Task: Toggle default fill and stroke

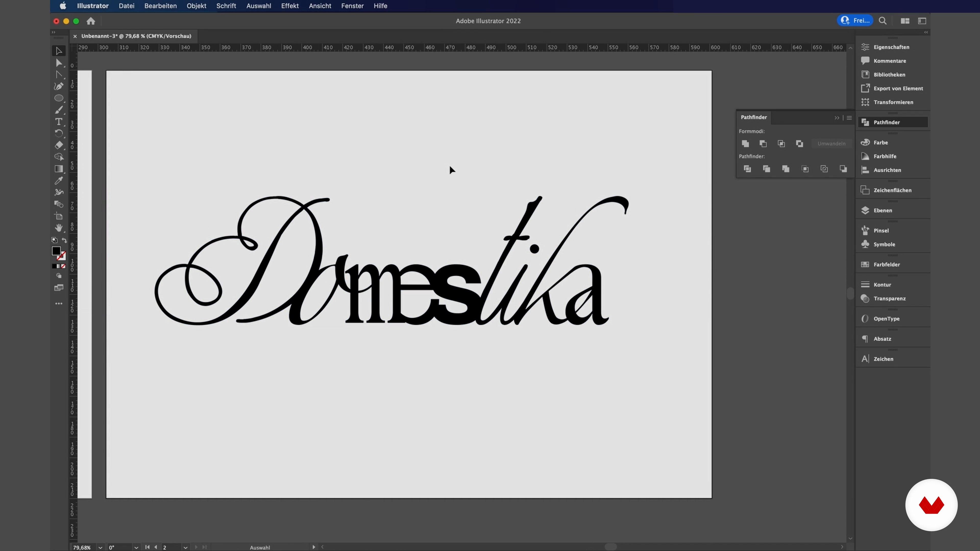Action: (x=54, y=240)
